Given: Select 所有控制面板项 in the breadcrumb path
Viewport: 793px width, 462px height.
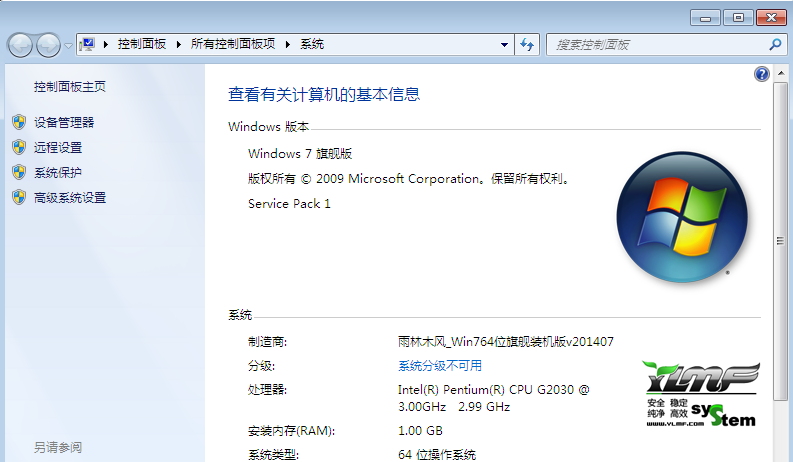Looking at the screenshot, I should [x=233, y=44].
